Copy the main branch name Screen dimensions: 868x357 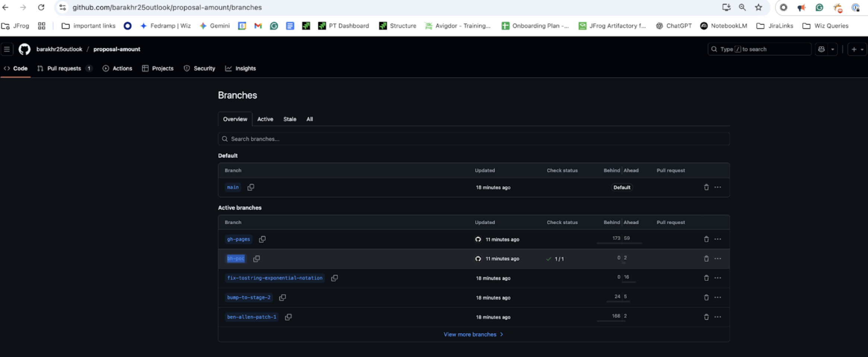pyautogui.click(x=251, y=187)
